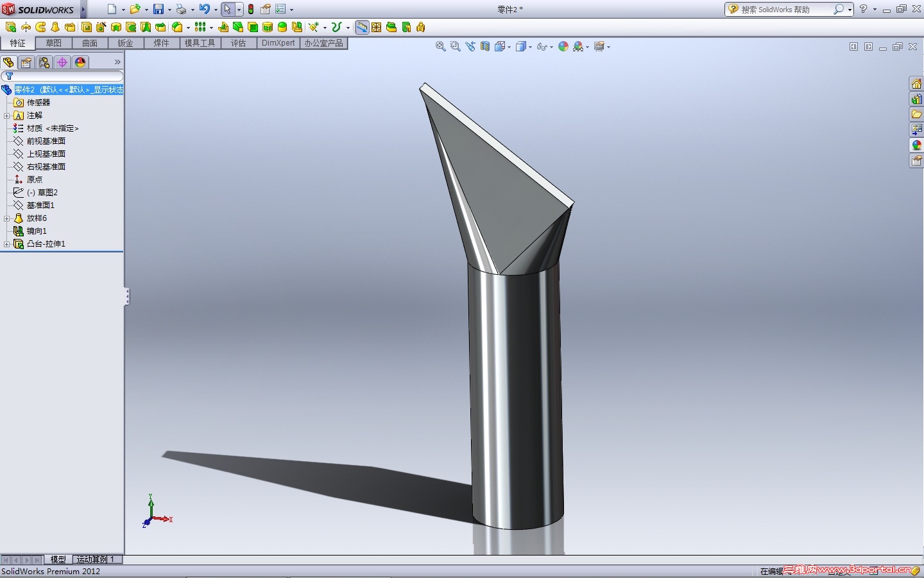Switch to the DimXpertManager crosshair tab

[x=62, y=62]
